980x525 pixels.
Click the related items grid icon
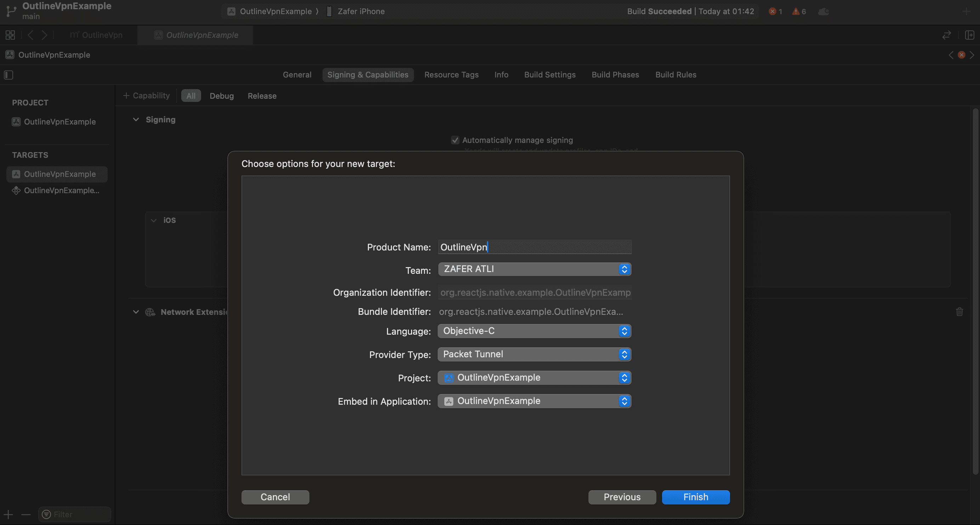click(x=10, y=35)
